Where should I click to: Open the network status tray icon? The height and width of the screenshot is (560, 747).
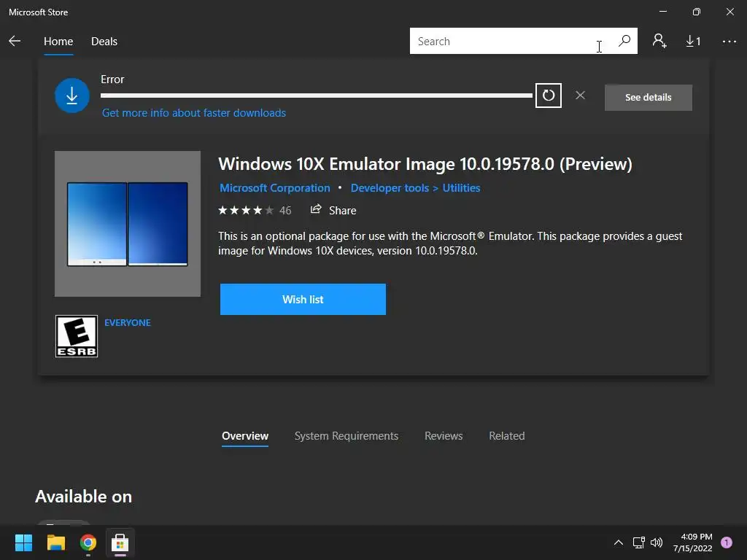pos(638,542)
